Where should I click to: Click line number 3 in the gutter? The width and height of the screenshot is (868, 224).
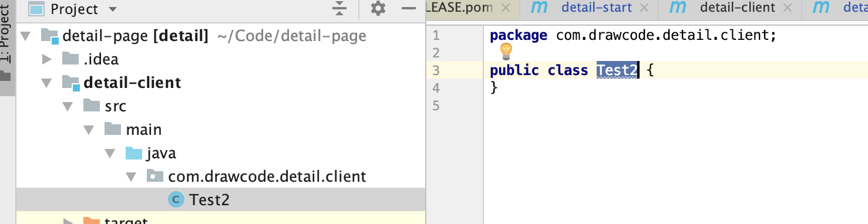point(436,70)
